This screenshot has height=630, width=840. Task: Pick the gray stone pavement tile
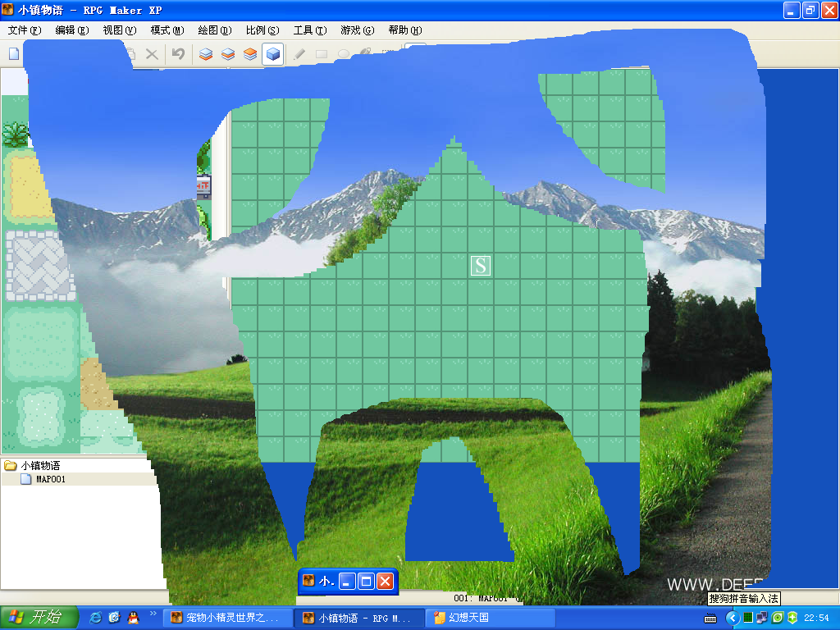[40, 267]
